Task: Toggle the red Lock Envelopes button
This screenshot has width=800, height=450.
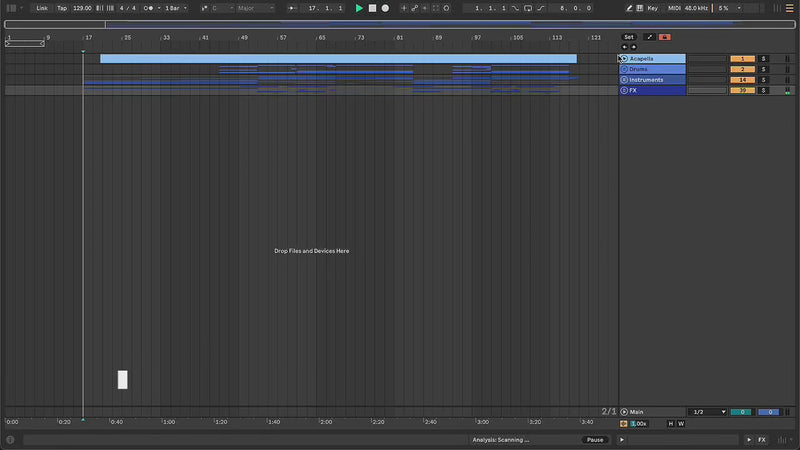Action: click(665, 37)
